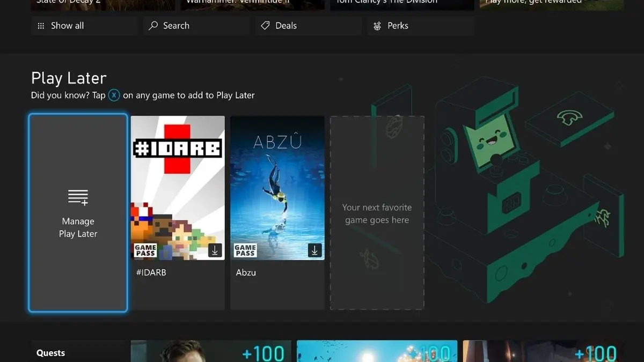Click the grid icon on Show all
The height and width of the screenshot is (362, 644).
coord(41,26)
